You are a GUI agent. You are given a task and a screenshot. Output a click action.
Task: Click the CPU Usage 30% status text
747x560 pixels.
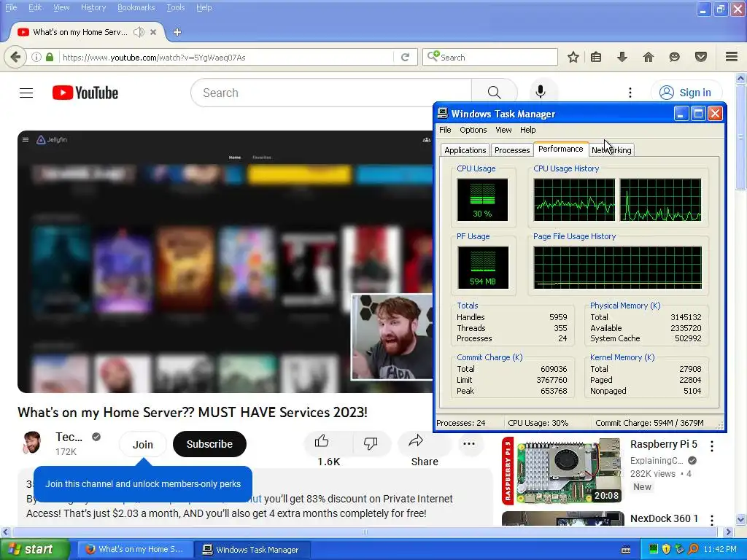point(538,423)
